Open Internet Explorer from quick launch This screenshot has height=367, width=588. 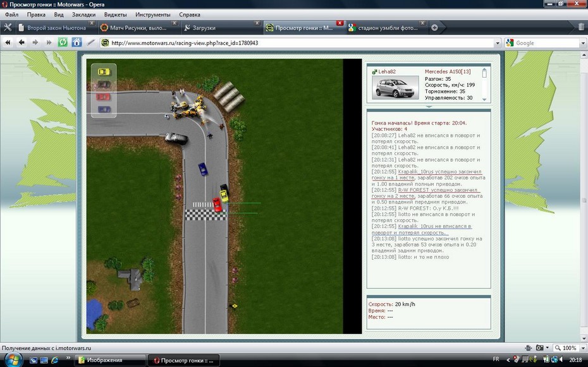point(55,360)
